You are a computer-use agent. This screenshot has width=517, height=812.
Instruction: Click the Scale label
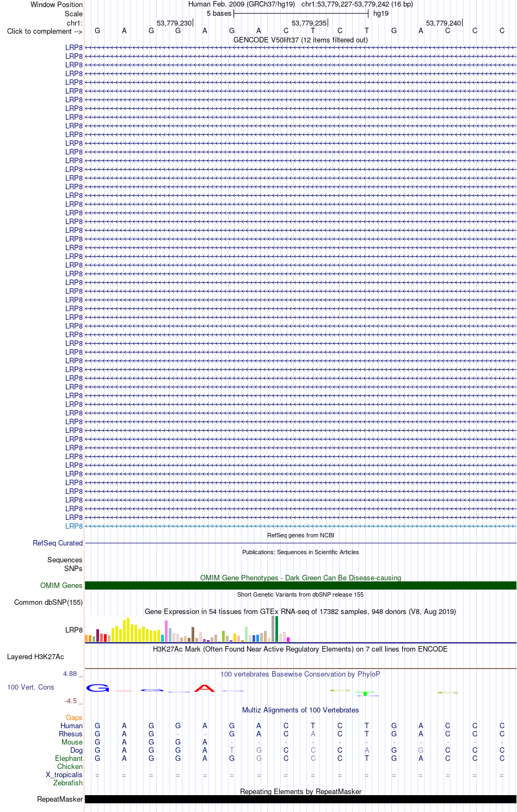pyautogui.click(x=73, y=14)
